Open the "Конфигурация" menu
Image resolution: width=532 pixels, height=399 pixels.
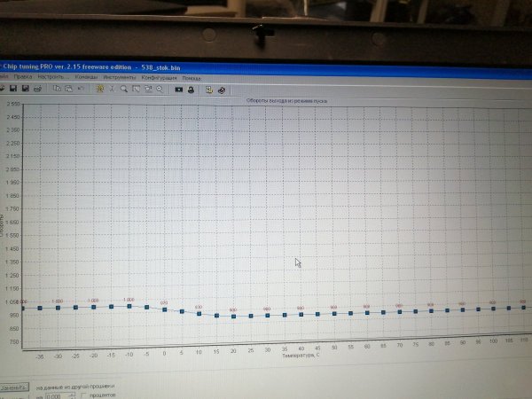(x=158, y=77)
